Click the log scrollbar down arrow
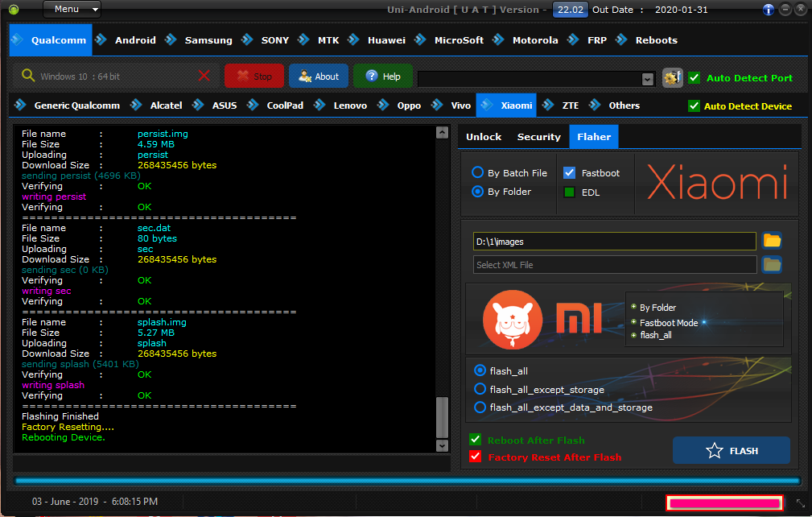 pos(443,445)
